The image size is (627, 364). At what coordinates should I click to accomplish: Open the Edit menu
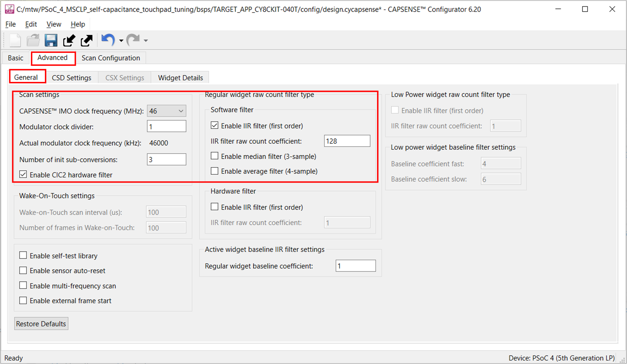31,24
